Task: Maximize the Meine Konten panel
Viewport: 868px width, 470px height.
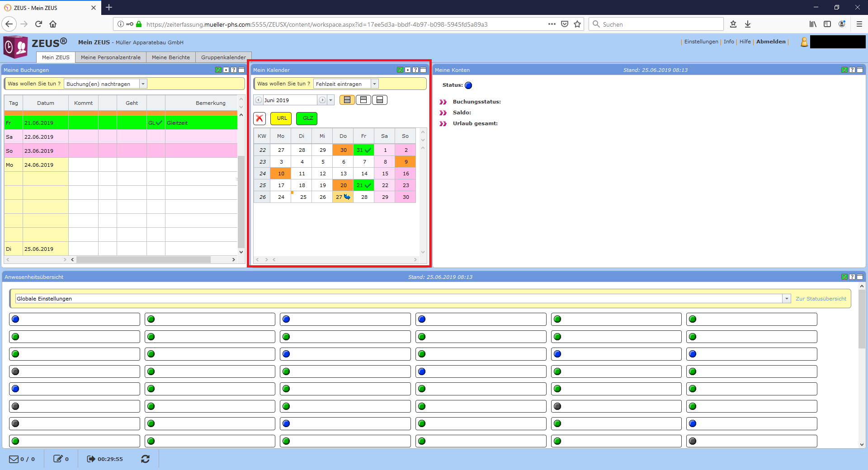Action: [x=860, y=70]
